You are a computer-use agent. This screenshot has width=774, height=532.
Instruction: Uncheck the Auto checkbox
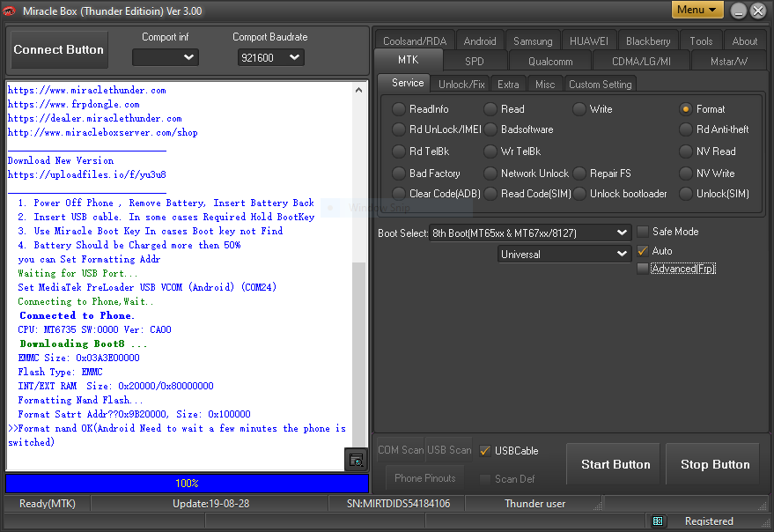pos(642,251)
